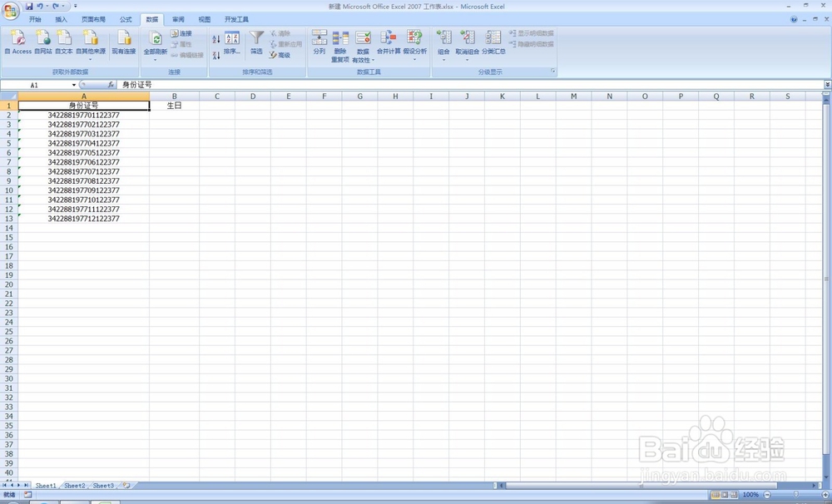Expand the formula bar
Screen dimensions: 832x504
pyautogui.click(x=827, y=85)
